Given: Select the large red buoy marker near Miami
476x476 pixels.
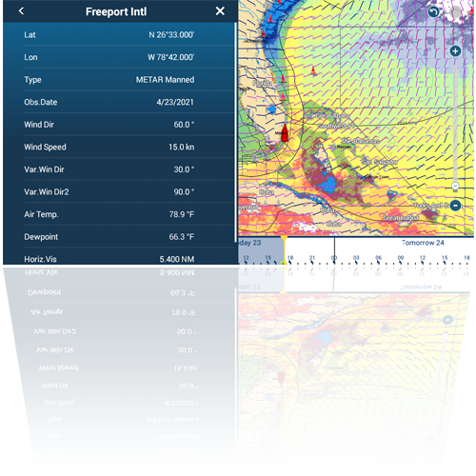Looking at the screenshot, I should coord(285,132).
